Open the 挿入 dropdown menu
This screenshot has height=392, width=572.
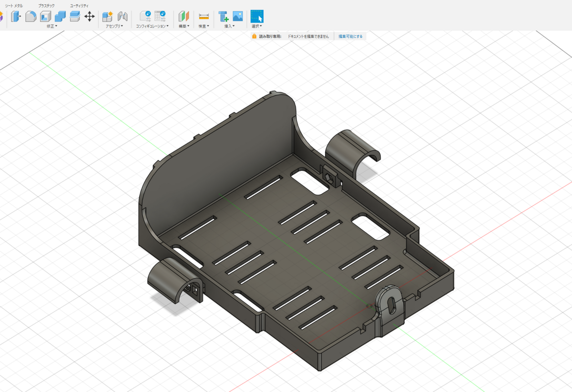[x=230, y=26]
